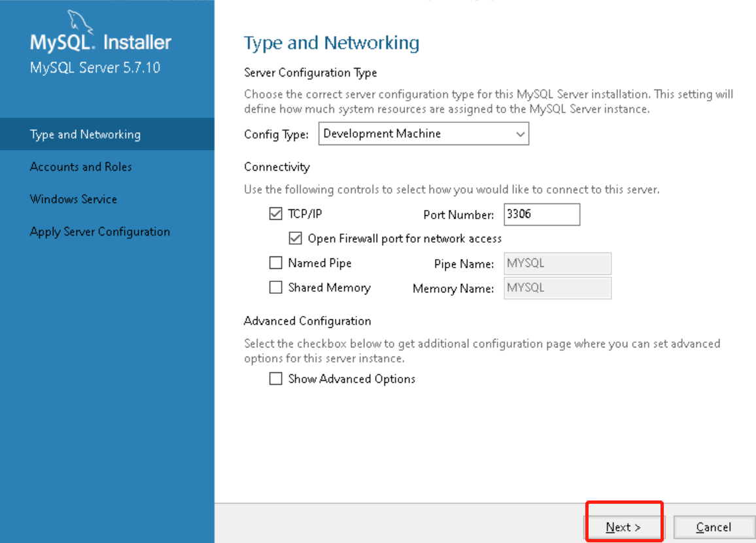Uncheck Open Firewall port for network access
This screenshot has height=543, width=756.
click(296, 238)
